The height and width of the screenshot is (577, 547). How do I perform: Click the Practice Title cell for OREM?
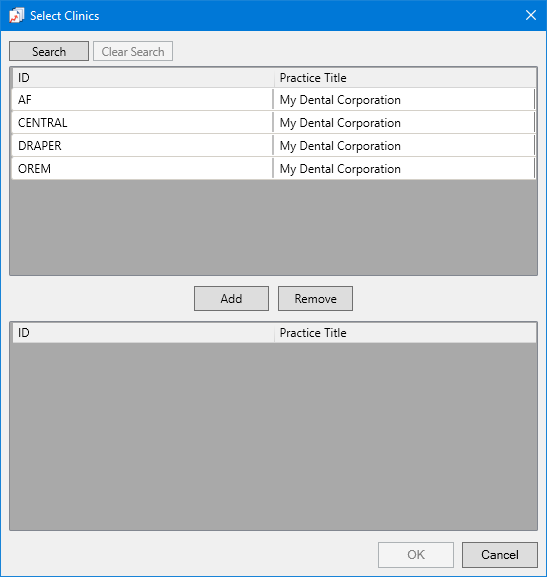[404, 169]
